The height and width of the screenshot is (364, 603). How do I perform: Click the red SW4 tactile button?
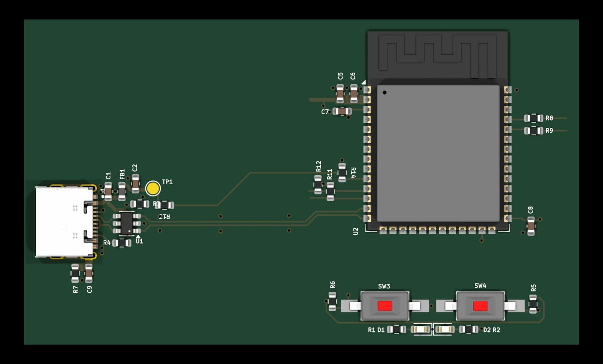[480, 306]
